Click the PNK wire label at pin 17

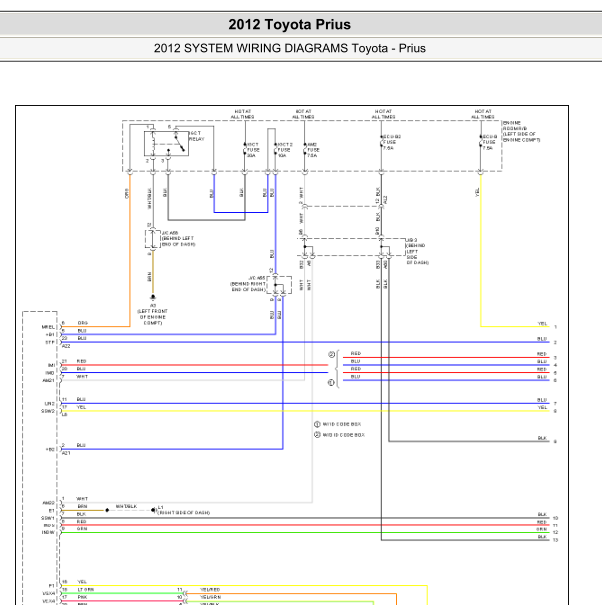[82, 597]
